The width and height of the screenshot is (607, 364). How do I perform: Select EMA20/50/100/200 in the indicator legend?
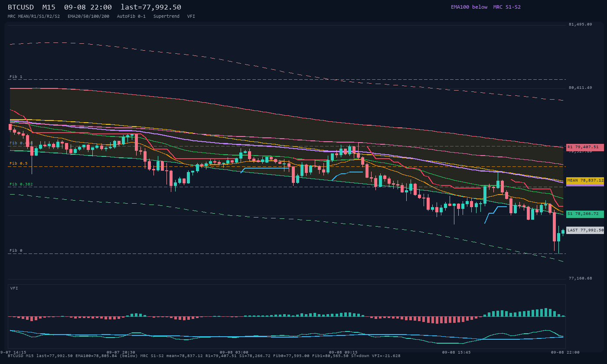(88, 16)
